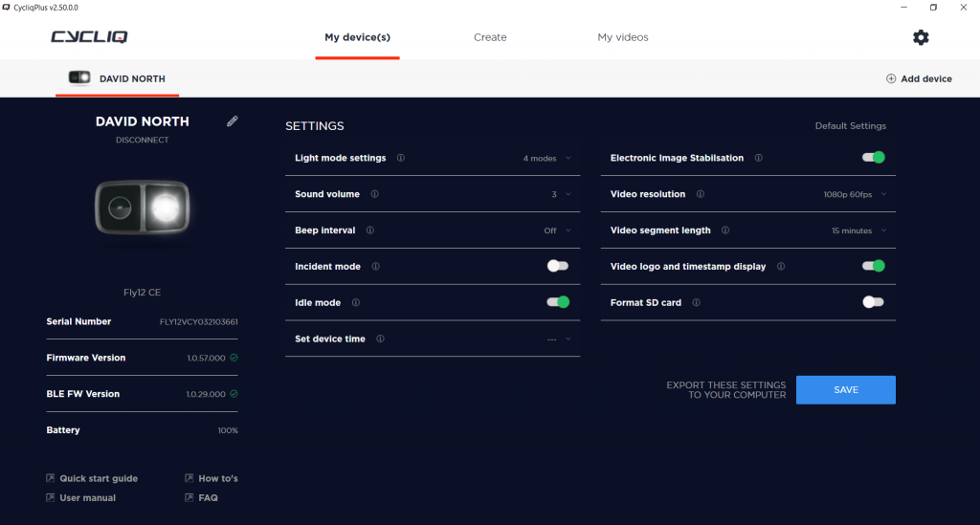Click the Quick start guide external-link icon
The width and height of the screenshot is (980, 525).
point(50,478)
